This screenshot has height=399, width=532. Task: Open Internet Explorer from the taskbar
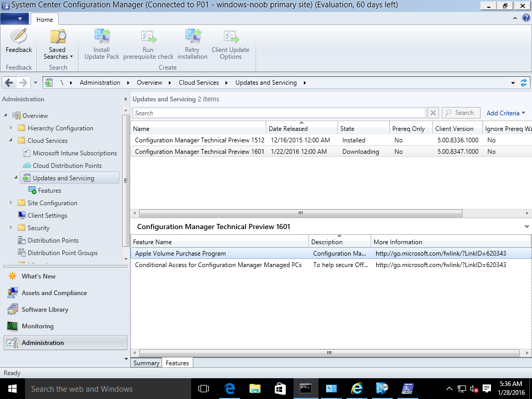pos(356,389)
